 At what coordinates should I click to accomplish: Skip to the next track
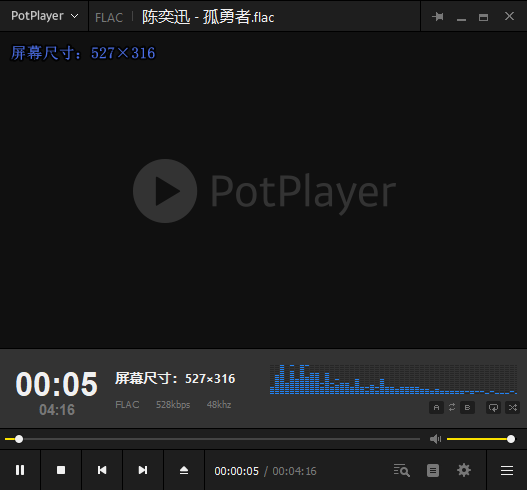143,470
